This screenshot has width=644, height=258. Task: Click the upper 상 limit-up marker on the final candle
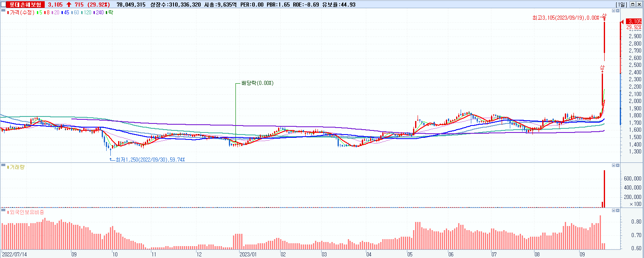(604, 17)
